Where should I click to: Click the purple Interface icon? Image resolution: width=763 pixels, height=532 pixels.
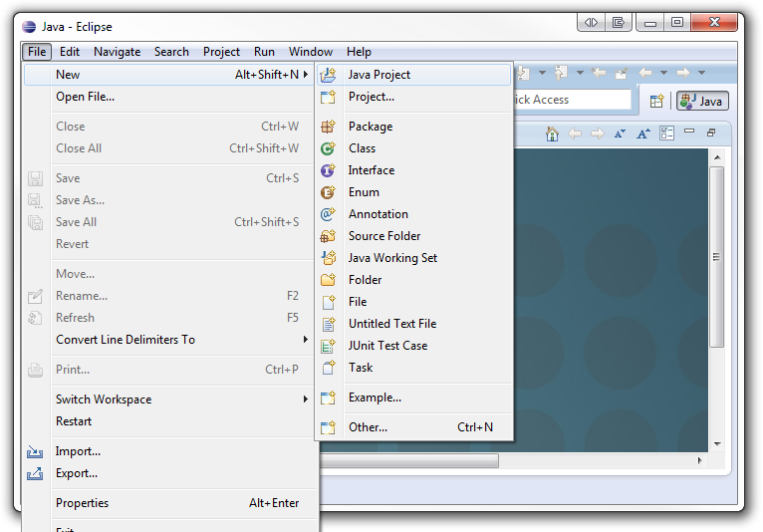328,170
